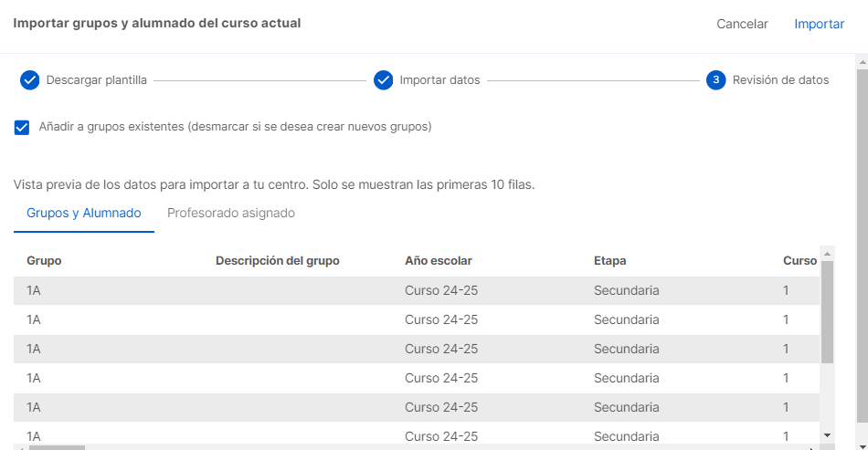The height and width of the screenshot is (450, 868).
Task: Click the table scrollbar up arrow
Action: [827, 254]
